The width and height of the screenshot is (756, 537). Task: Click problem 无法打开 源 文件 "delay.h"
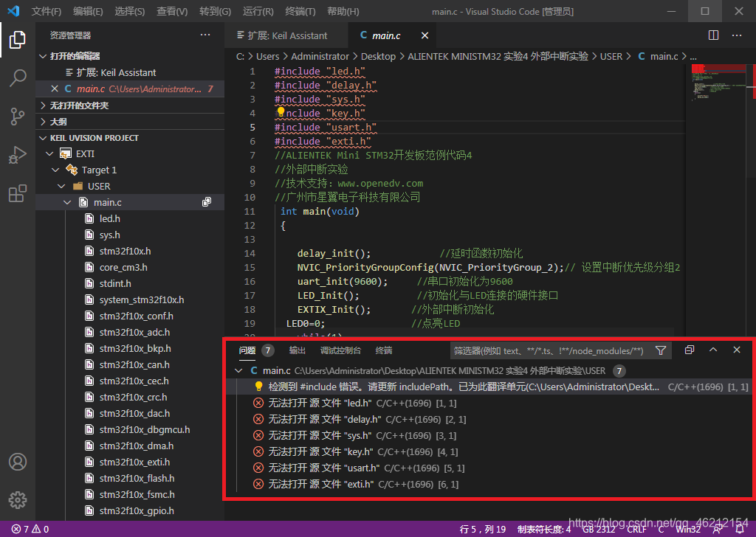(x=325, y=420)
